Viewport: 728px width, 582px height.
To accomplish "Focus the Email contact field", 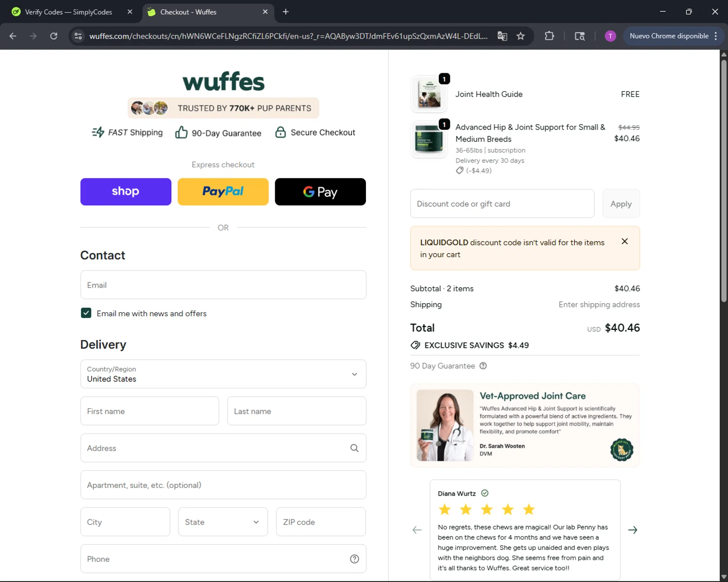I will [x=223, y=285].
